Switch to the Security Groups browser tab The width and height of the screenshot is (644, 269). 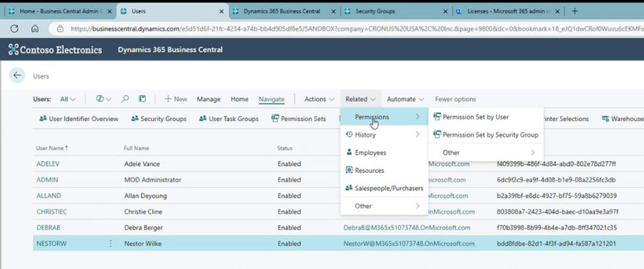pyautogui.click(x=396, y=11)
